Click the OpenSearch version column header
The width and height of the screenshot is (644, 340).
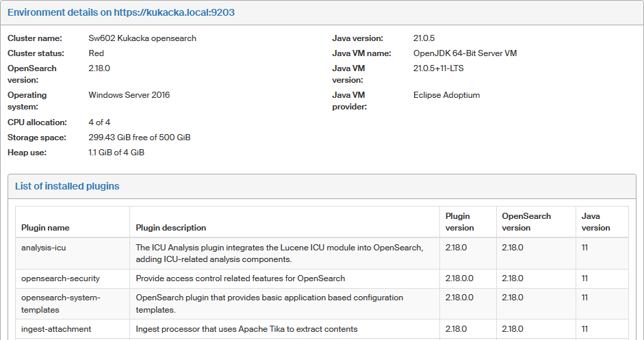pos(526,222)
